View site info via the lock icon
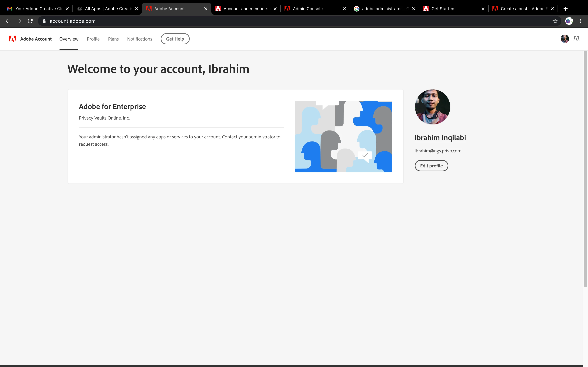 pyautogui.click(x=44, y=21)
